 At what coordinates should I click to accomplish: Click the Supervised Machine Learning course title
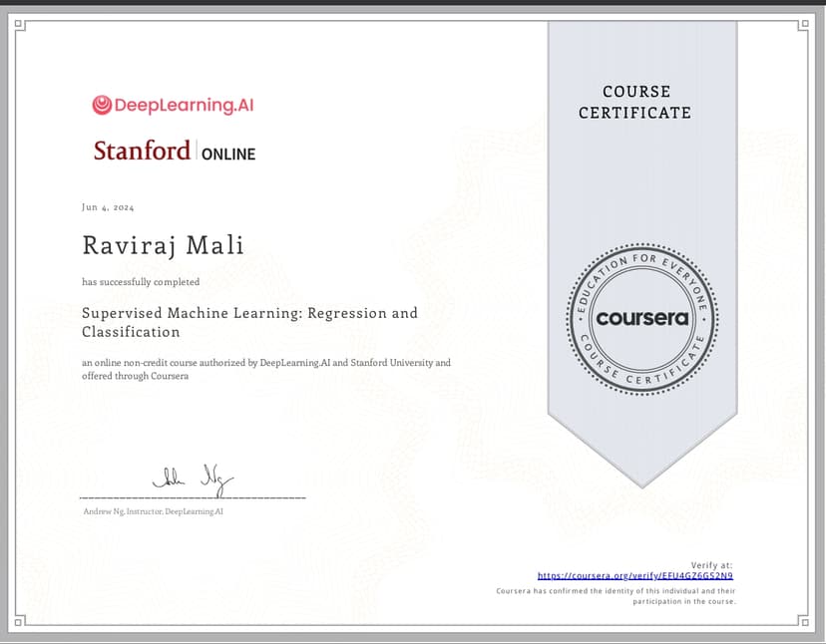coord(249,322)
